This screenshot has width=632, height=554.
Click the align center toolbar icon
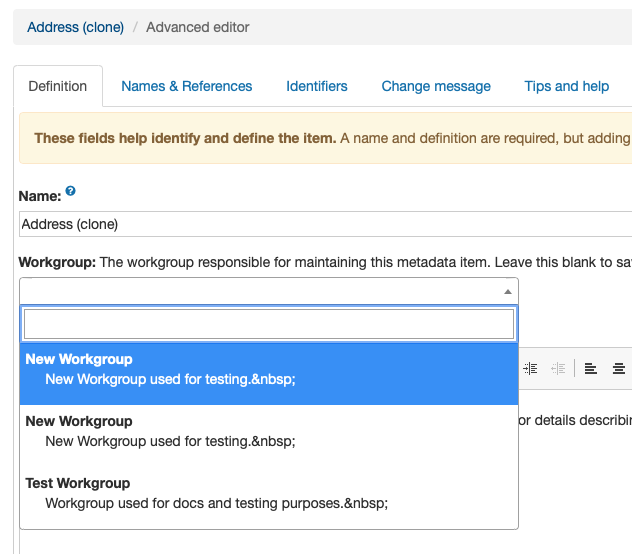[619, 369]
